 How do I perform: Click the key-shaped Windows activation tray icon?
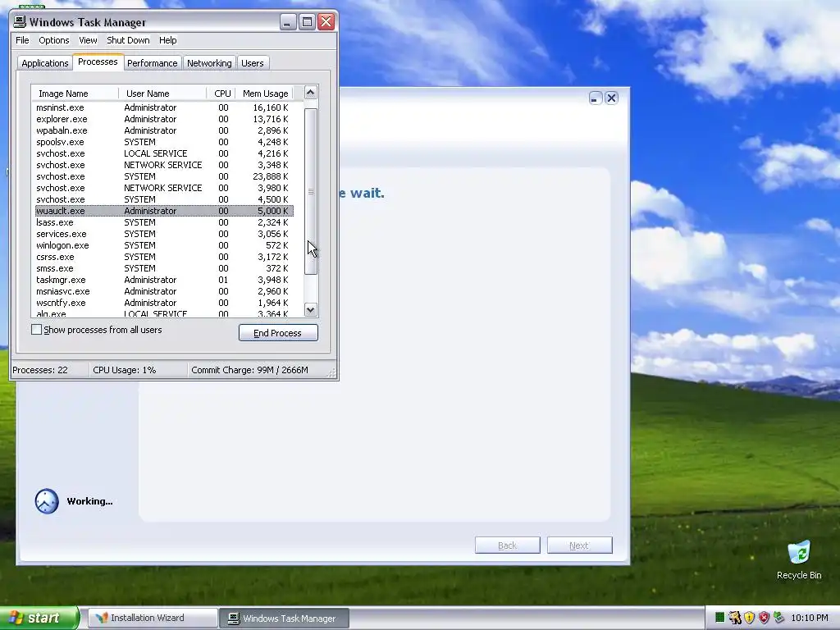click(734, 618)
